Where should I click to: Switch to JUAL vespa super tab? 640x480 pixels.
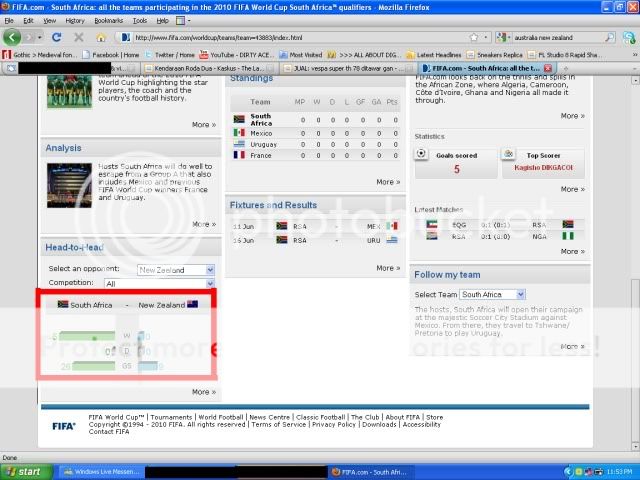[348, 68]
